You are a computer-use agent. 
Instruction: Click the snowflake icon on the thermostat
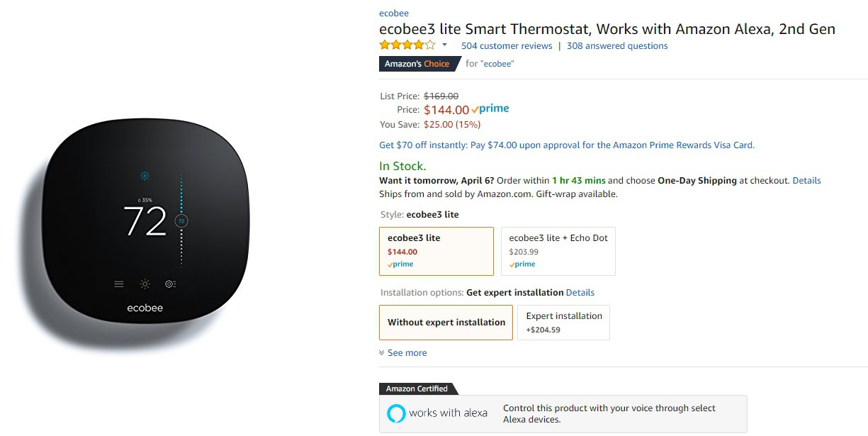pos(145,176)
